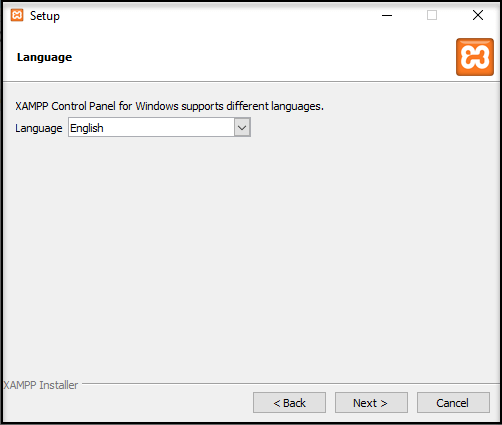
Task: Close the Setup installer window
Action: pyautogui.click(x=478, y=15)
